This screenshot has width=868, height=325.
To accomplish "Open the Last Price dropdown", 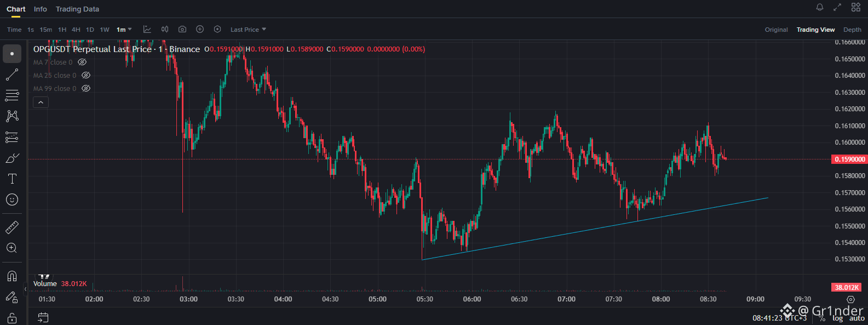I will click(248, 30).
